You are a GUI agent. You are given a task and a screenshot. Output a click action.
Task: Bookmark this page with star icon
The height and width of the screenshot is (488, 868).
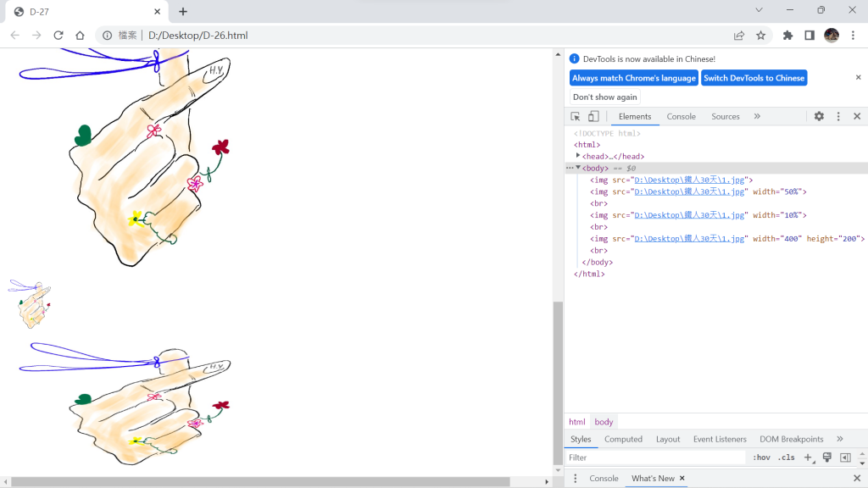tap(760, 36)
